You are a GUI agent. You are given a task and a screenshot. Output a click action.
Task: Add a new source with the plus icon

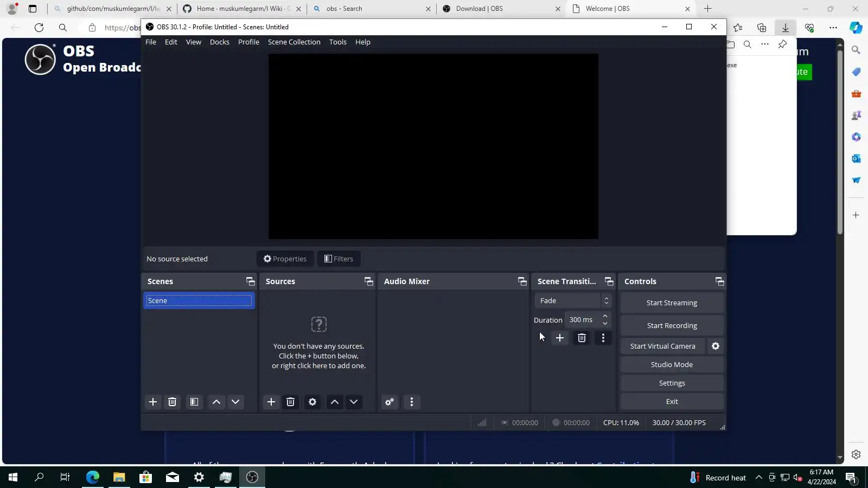(271, 402)
